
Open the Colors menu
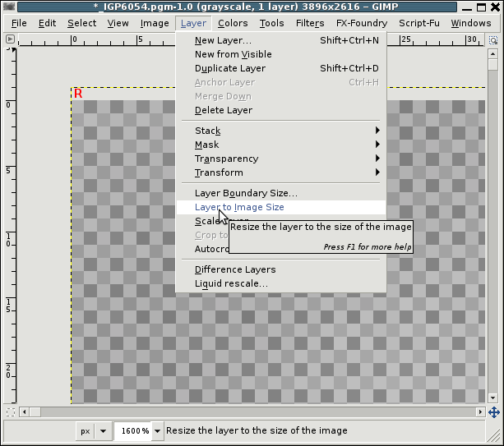pyautogui.click(x=233, y=23)
